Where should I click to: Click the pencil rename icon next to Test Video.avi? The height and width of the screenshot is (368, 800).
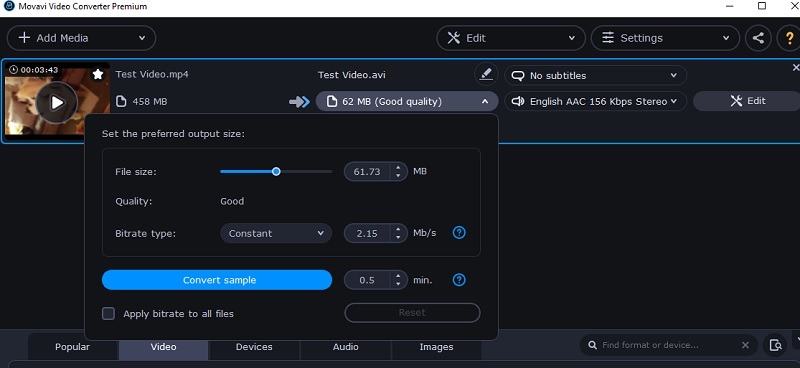pos(486,75)
